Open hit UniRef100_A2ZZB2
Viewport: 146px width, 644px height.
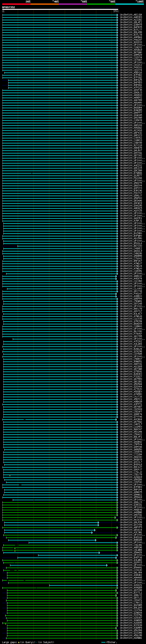131,20
